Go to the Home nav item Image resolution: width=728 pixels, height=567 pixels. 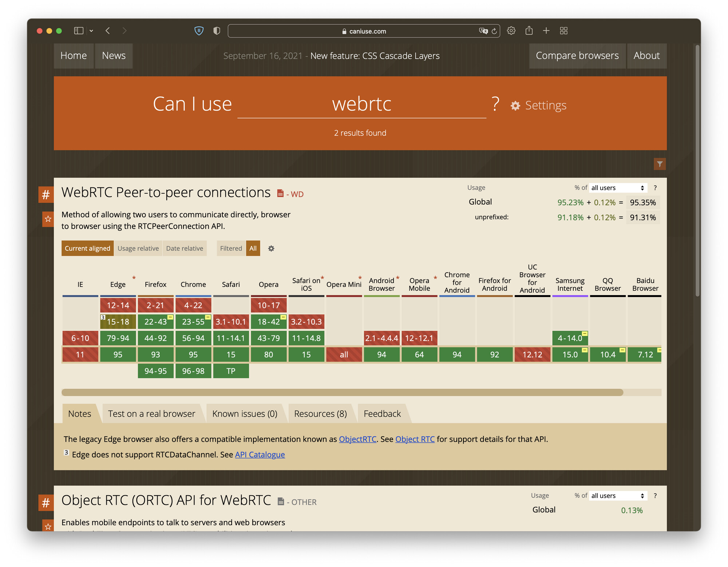point(74,56)
